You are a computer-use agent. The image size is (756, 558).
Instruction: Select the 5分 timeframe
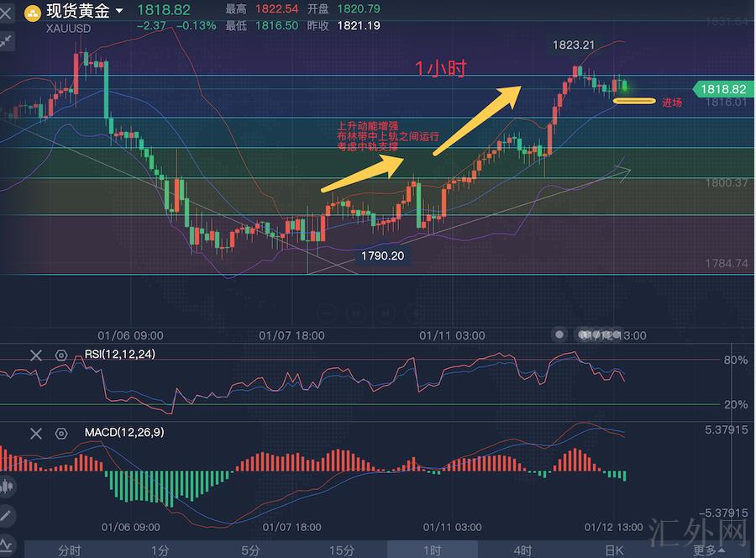pos(250,550)
